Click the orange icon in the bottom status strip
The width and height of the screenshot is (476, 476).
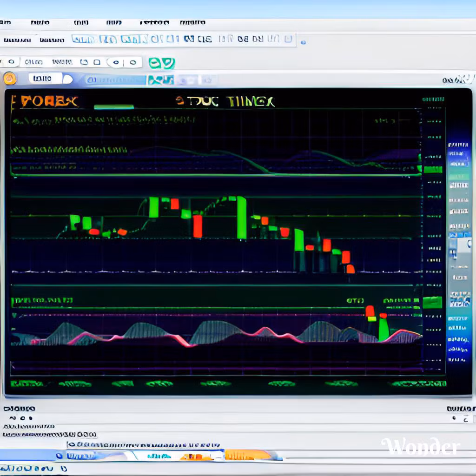pos(246,456)
